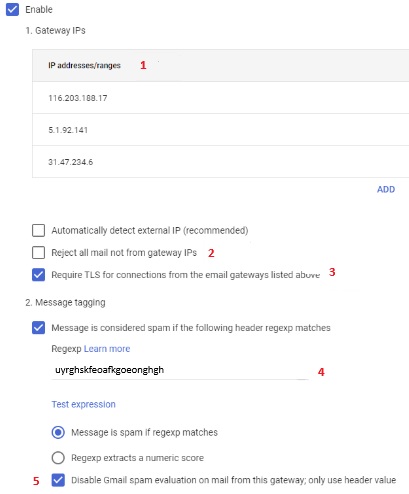The image size is (409, 494).
Task: Uncheck the Enable checkbox
Action: 12,9
